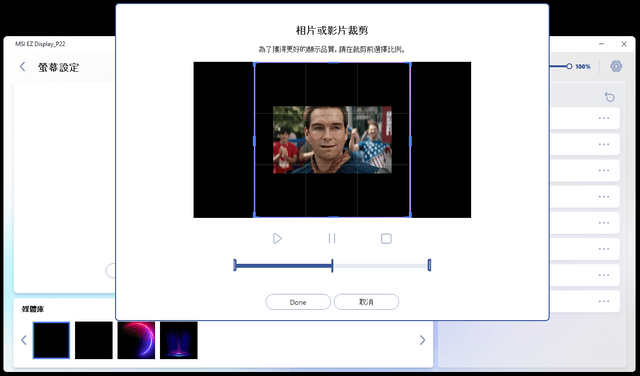The width and height of the screenshot is (640, 376).
Task: Close the MSI EZ Display window
Action: (x=624, y=44)
